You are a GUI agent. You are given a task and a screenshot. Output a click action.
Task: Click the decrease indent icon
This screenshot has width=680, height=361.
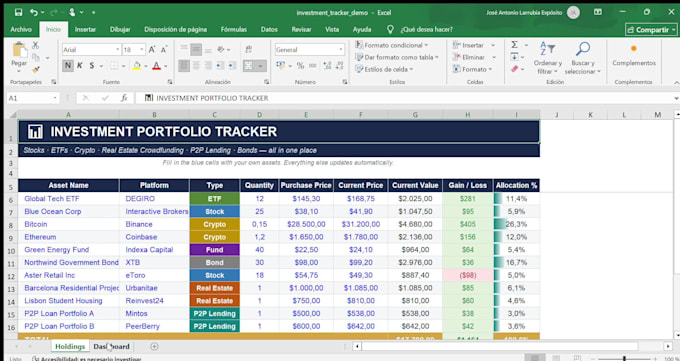[220, 66]
